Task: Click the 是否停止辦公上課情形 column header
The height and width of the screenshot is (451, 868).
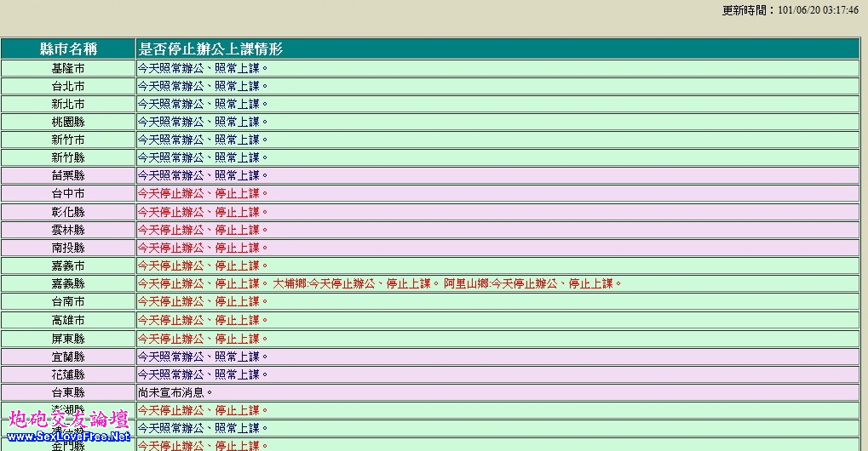Action: tap(210, 49)
